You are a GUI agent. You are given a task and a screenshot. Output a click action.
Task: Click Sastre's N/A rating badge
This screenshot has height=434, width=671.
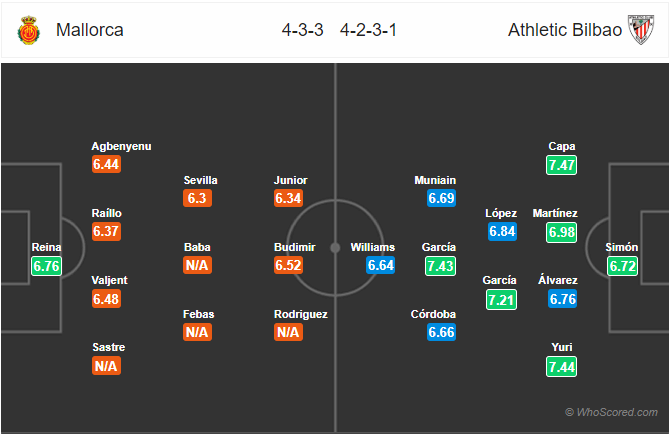106,366
